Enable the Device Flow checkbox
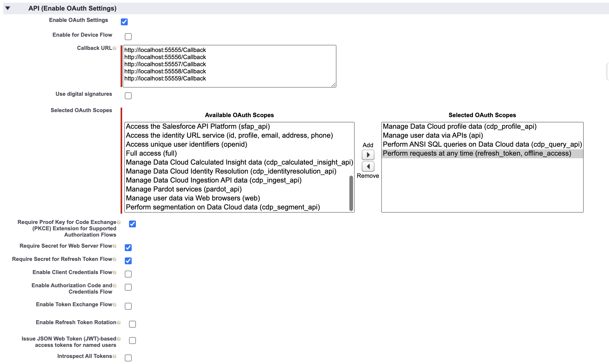Viewport: 609px width, 364px height. 128,37
